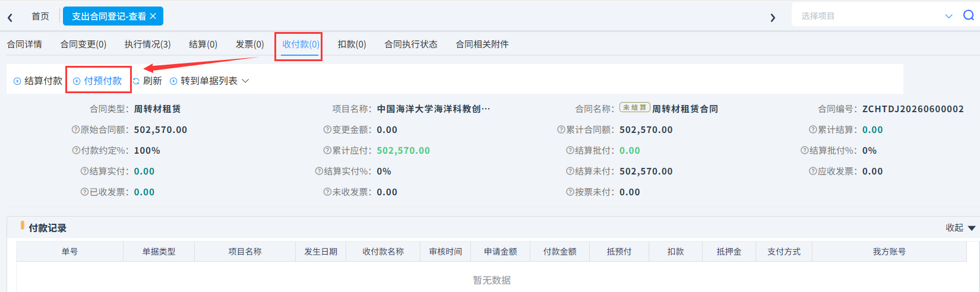Click the plus icon beside 付预付款
The image size is (980, 292).
[x=77, y=81]
